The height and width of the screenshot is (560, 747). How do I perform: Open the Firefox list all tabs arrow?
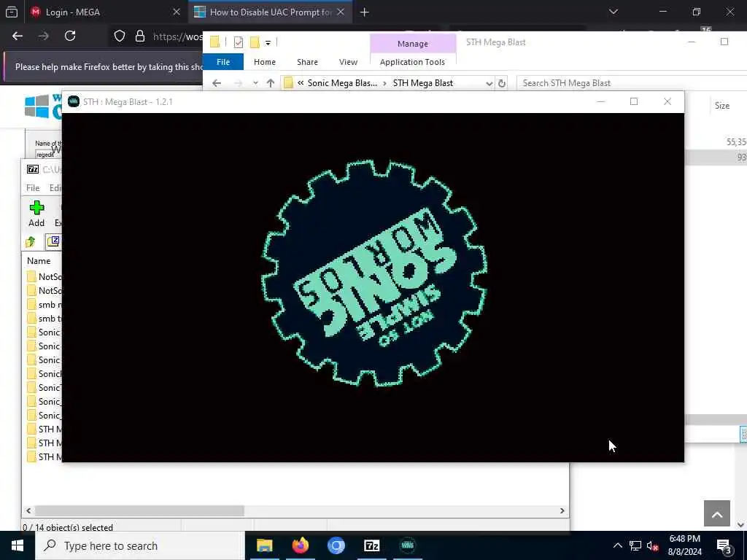click(614, 12)
